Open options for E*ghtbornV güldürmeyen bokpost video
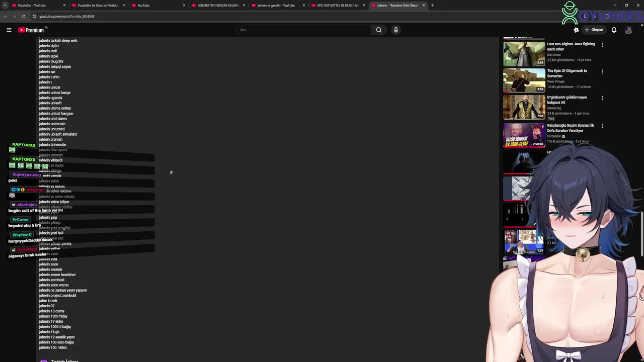Screen dimensions: 644x362 602,98
